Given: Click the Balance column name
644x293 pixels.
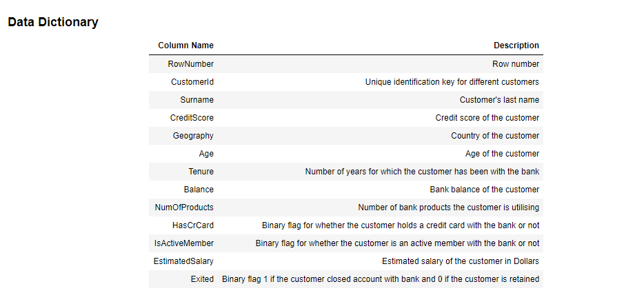Looking at the screenshot, I should coord(199,190).
